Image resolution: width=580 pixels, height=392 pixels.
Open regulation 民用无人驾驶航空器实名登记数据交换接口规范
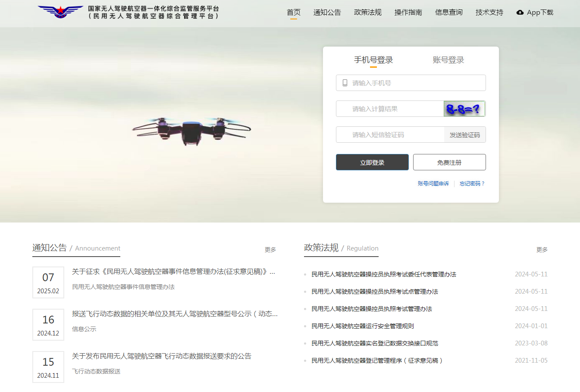375,343
